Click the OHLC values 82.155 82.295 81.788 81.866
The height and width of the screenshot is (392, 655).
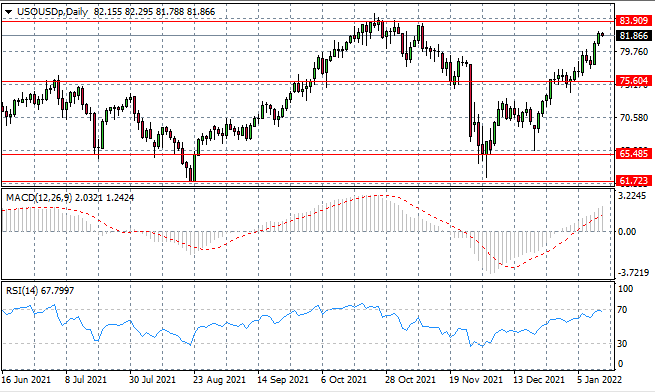pos(155,12)
